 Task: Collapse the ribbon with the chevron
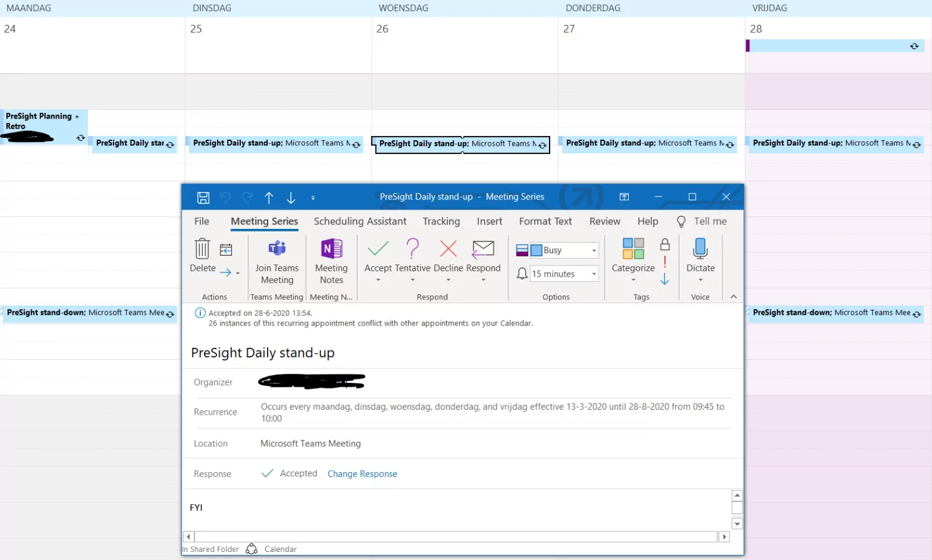[x=734, y=297]
